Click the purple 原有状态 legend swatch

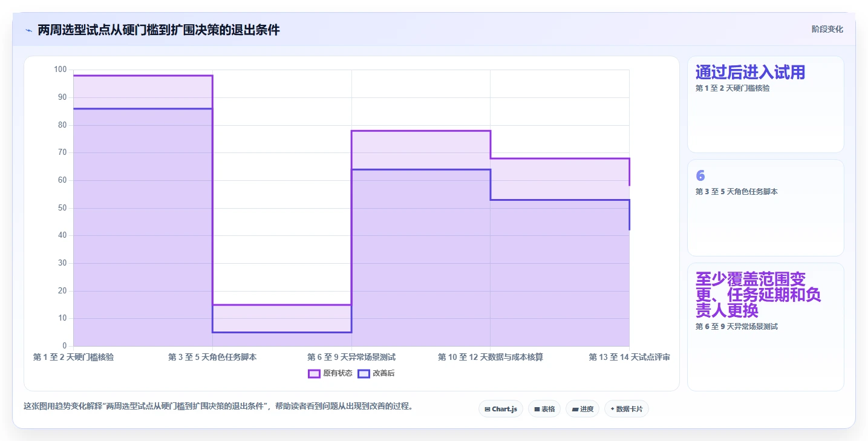pos(314,373)
